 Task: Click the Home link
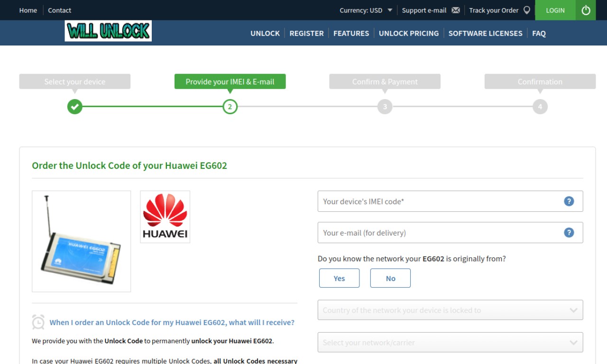28,10
